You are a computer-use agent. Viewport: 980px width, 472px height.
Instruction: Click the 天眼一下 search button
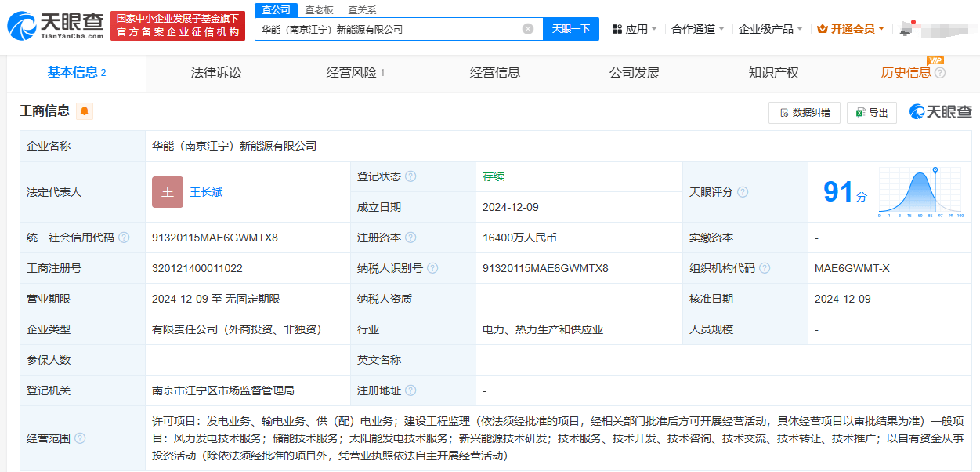[571, 28]
